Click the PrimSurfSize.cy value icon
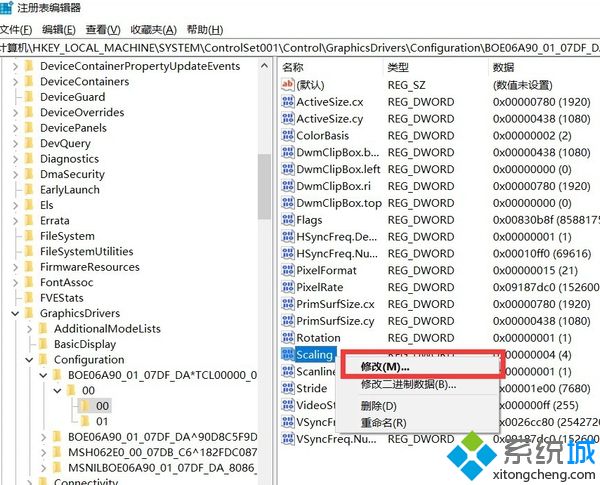Screen dimensions: 600x485 (x=287, y=321)
